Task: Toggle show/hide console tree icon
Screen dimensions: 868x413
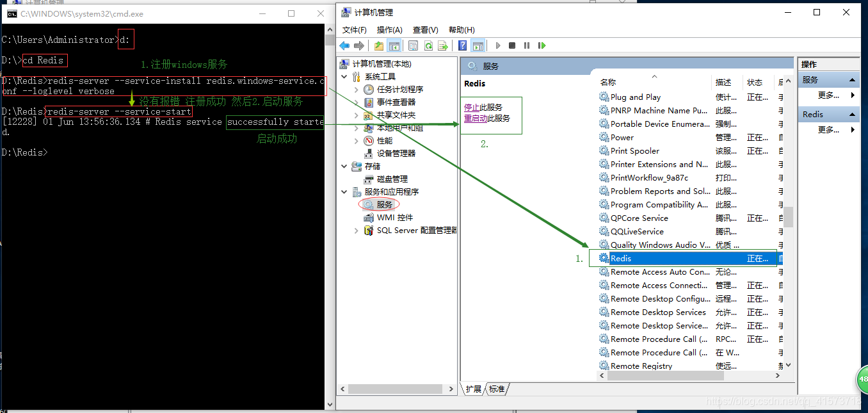Action: (x=394, y=45)
